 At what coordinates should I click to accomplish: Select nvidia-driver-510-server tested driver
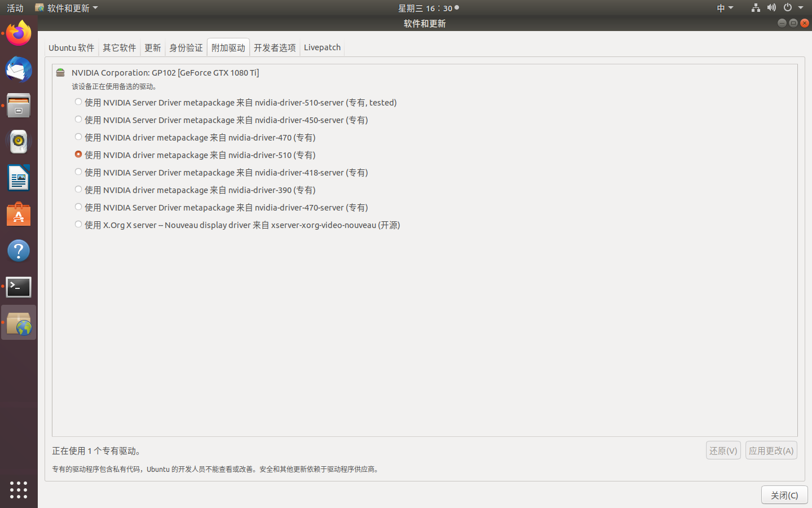235,102
